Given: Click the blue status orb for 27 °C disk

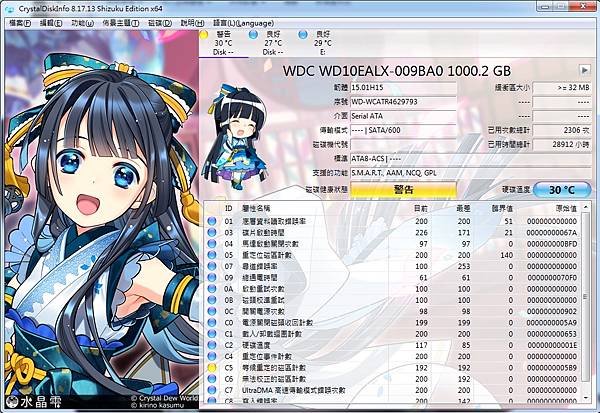Looking at the screenshot, I should pos(253,35).
